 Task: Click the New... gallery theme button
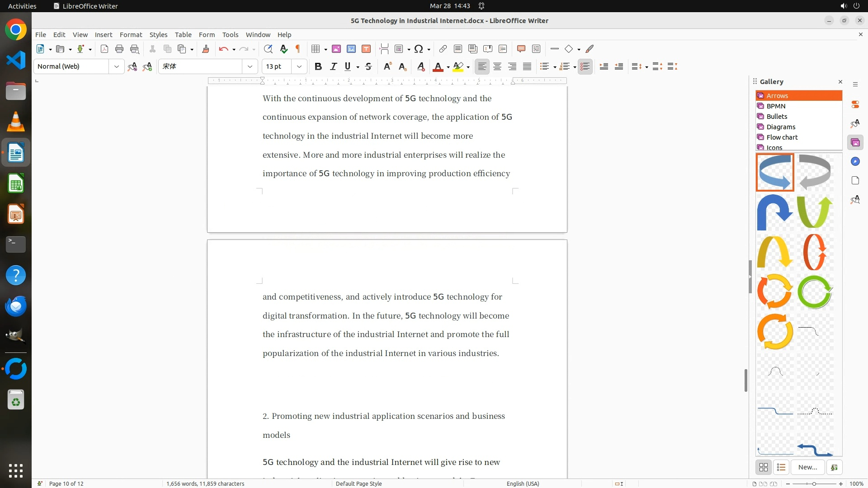807,467
